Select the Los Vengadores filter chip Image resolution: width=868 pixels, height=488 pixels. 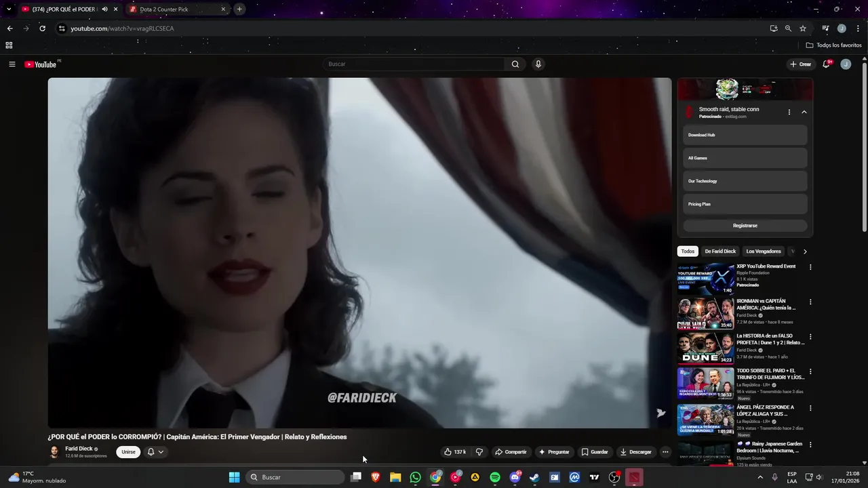(764, 251)
